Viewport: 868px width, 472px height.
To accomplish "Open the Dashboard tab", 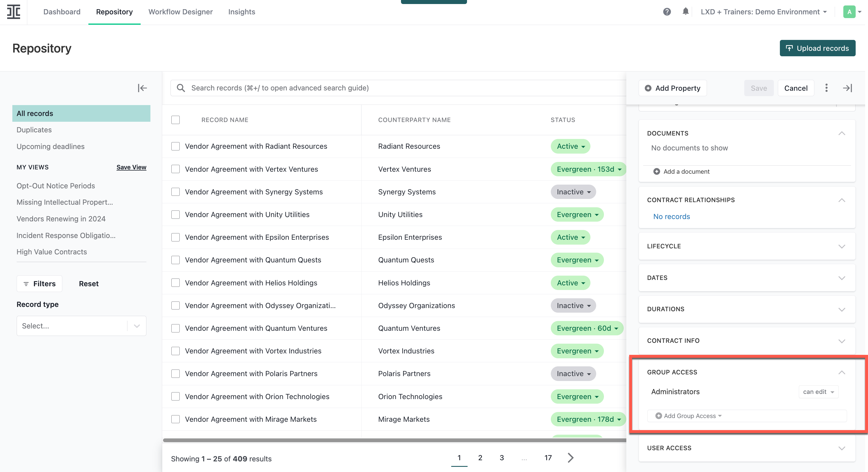I will (x=62, y=12).
